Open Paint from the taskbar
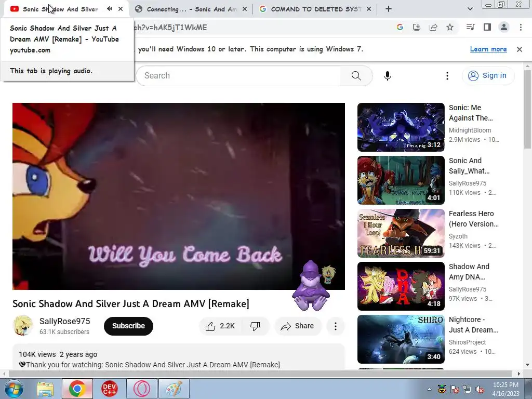The height and width of the screenshot is (399, 532). pos(174,389)
